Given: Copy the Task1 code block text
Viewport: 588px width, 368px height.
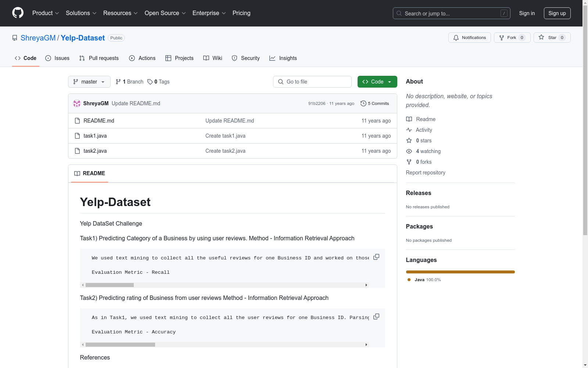Looking at the screenshot, I should click(x=376, y=257).
